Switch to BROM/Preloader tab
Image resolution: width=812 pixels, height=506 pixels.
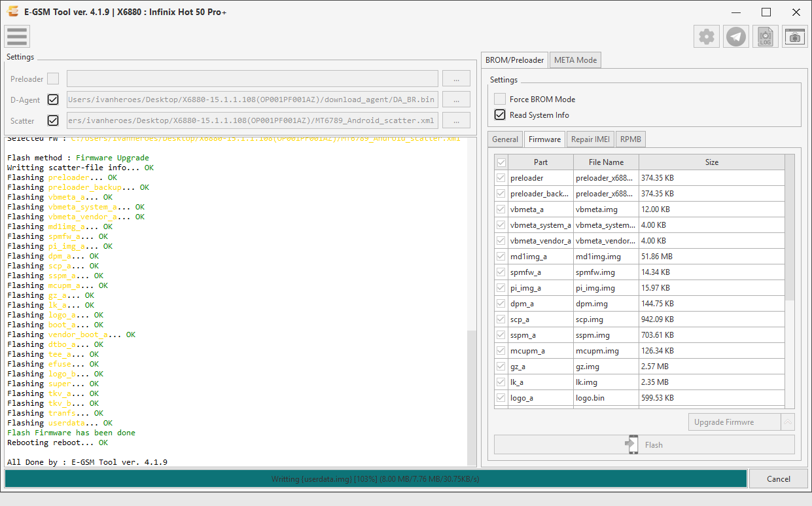tap(515, 60)
